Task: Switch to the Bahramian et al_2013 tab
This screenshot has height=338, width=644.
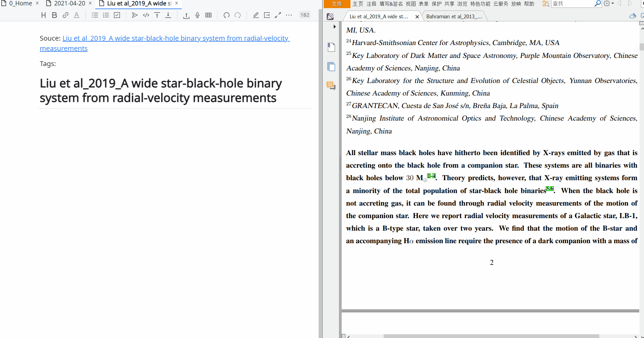Action: (454, 16)
